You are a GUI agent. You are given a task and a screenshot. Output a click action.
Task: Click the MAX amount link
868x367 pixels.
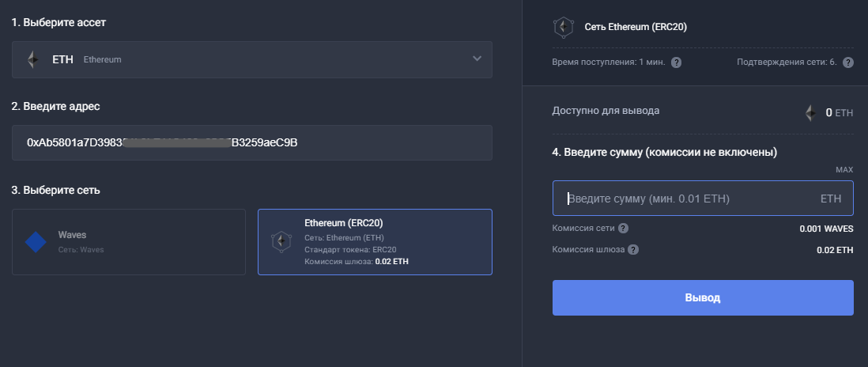(x=843, y=170)
